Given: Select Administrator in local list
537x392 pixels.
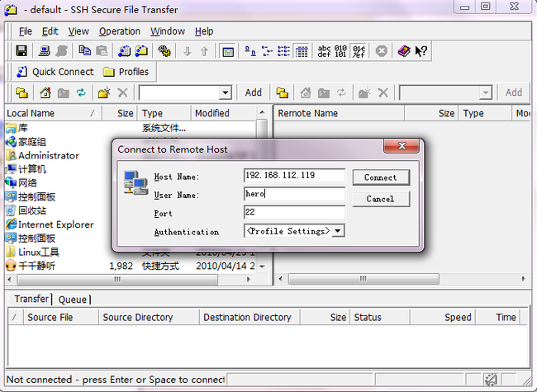Looking at the screenshot, I should pyautogui.click(x=42, y=156).
